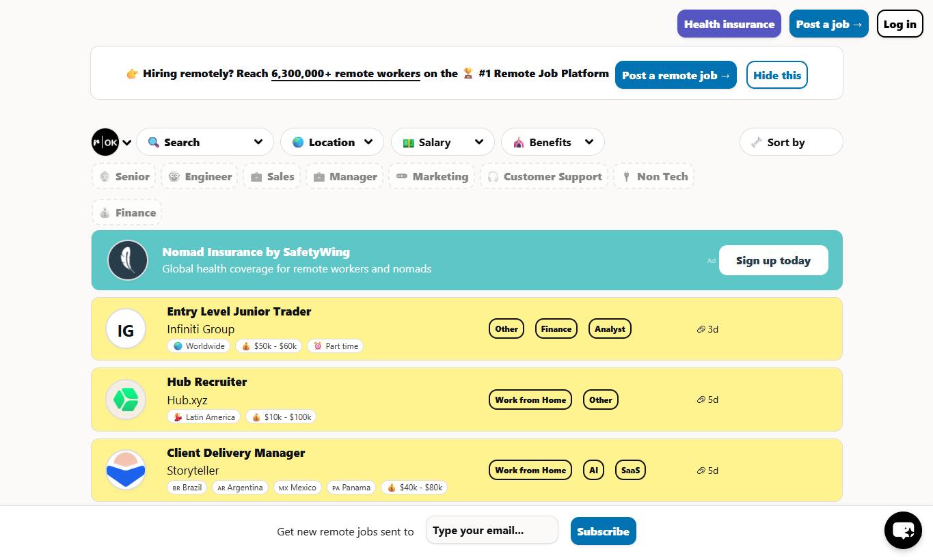Expand the Benefits filter dropdown
Viewport: 933px width, 560px height.
click(x=553, y=142)
